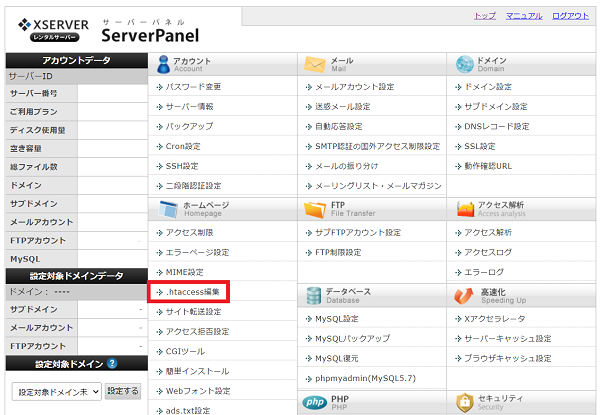This screenshot has height=415, width=600.
Task: Click the XSERVER logo
Action: tap(53, 29)
